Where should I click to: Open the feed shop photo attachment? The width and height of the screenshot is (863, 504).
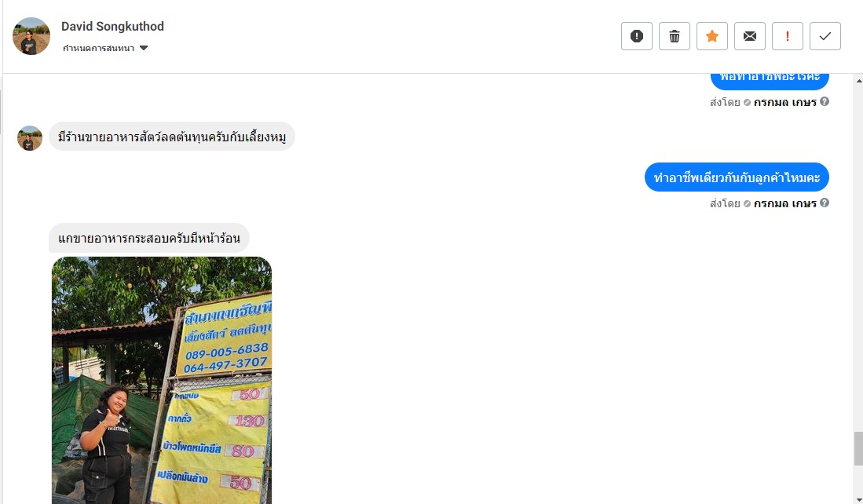tap(162, 380)
